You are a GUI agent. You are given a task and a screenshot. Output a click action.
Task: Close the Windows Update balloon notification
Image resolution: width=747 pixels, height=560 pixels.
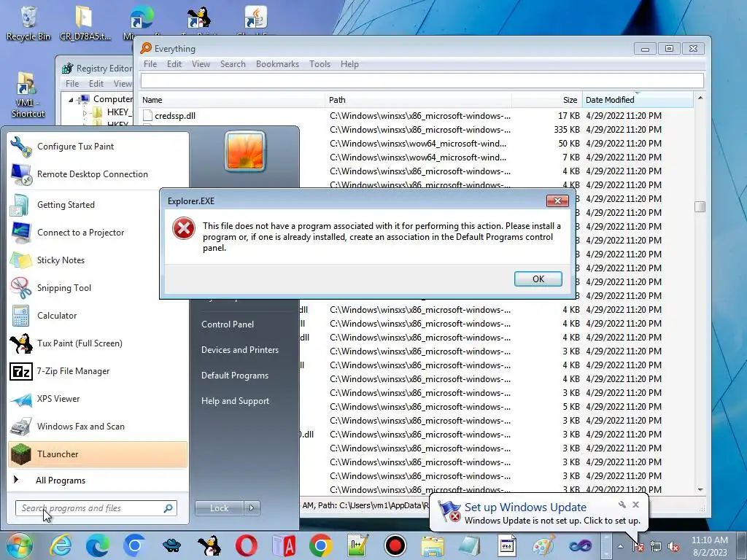coord(635,505)
